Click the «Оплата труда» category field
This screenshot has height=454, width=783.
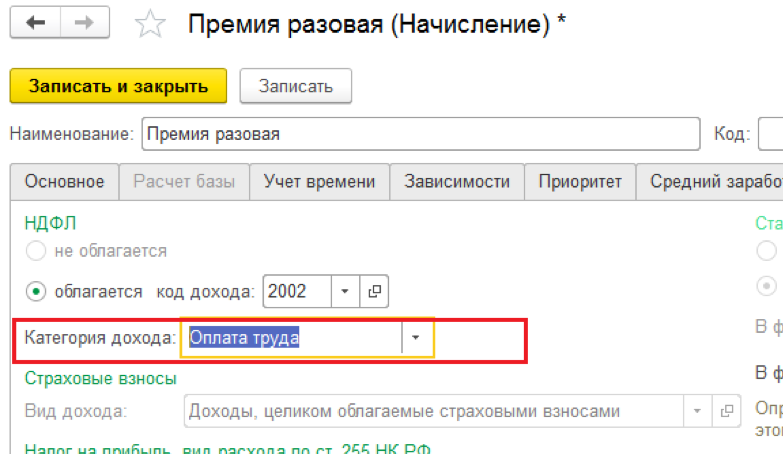(x=293, y=338)
